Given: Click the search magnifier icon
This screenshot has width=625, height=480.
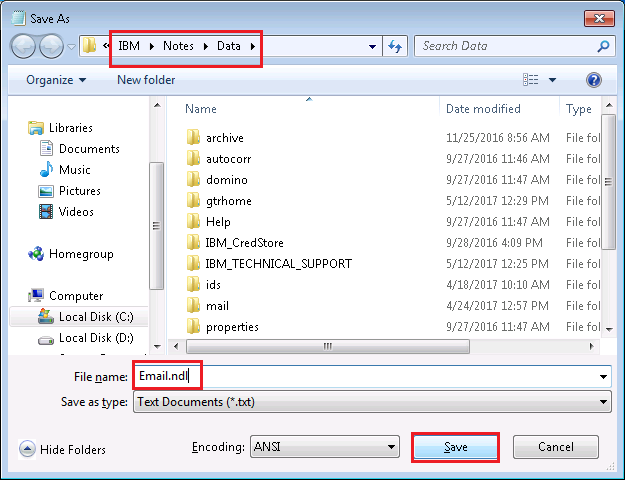Looking at the screenshot, I should click(x=603, y=46).
